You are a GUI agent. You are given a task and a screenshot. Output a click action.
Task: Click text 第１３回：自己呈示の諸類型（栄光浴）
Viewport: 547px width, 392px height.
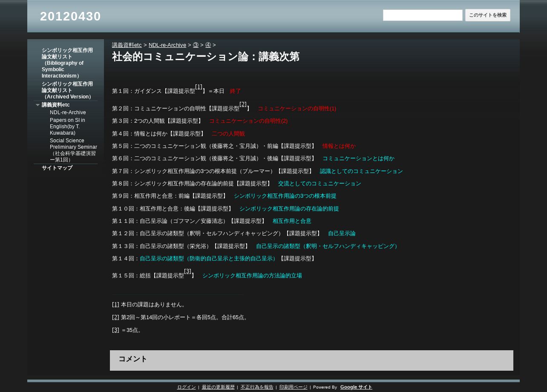[162, 246]
